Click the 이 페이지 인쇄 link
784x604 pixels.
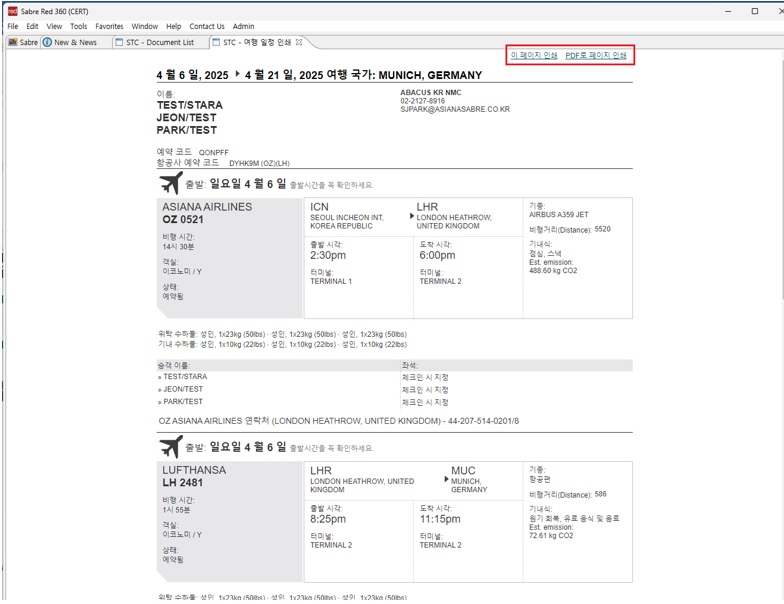point(534,56)
